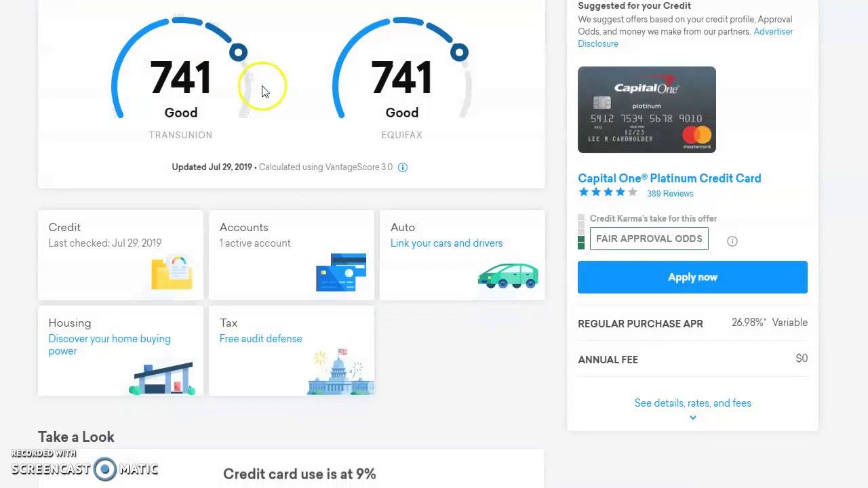Click the approval odds color bar

pos(581,232)
